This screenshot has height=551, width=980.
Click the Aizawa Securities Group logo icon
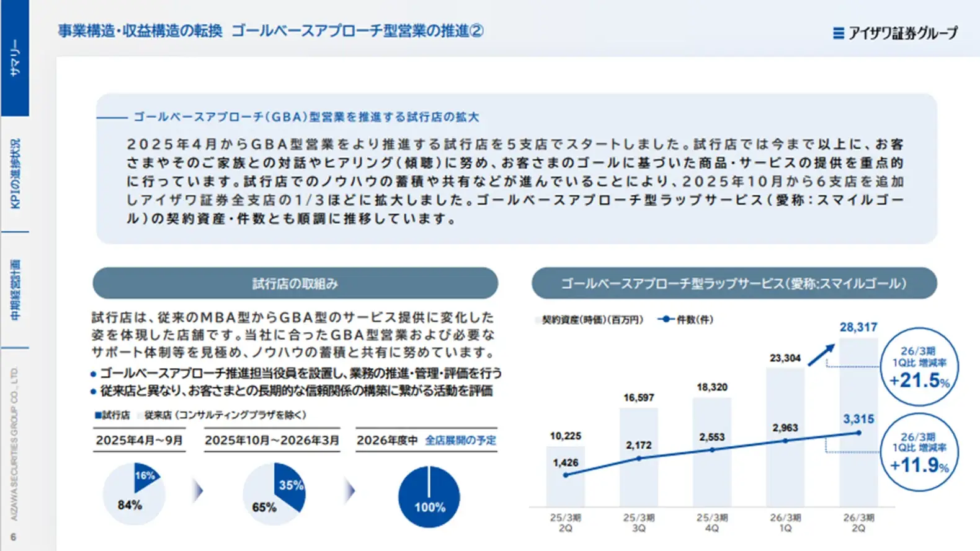[x=838, y=33]
